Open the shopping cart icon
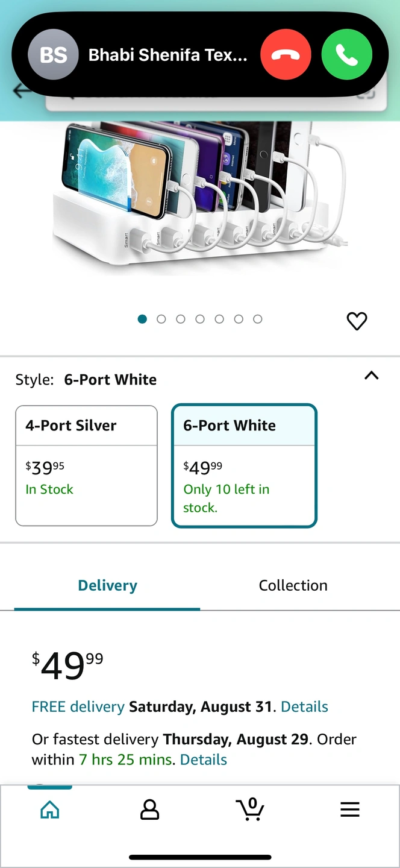The width and height of the screenshot is (400, 868). tap(250, 809)
